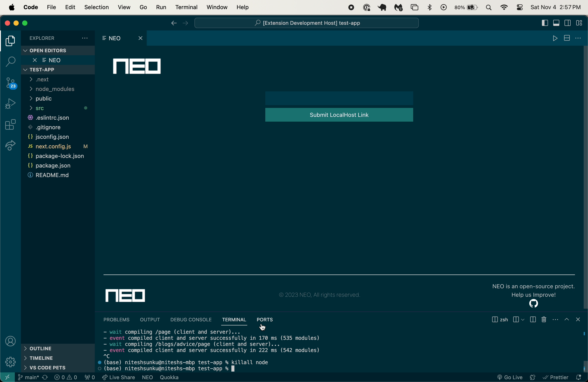This screenshot has width=588, height=382.
Task: Click the Submit LocalHost Link button
Action: point(339,114)
